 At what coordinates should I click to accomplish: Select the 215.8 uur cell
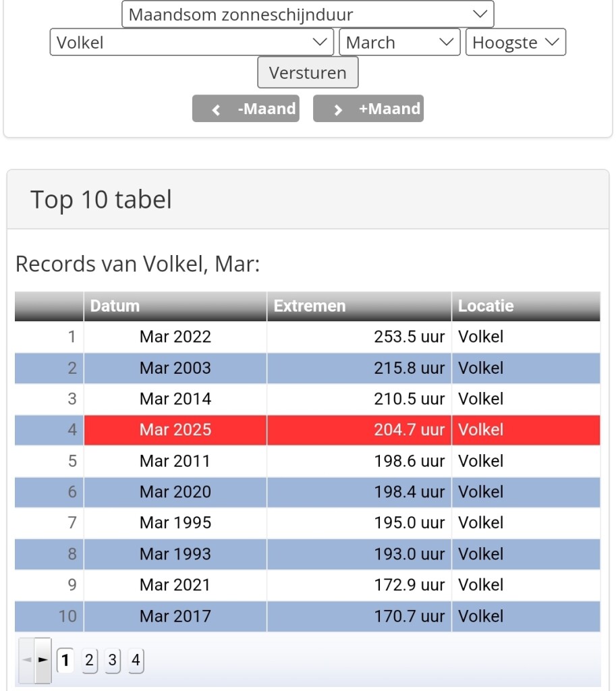click(x=409, y=368)
